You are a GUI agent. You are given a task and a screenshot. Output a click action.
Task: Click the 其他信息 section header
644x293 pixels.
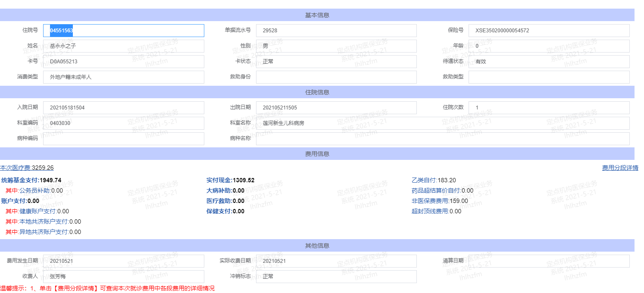(317, 246)
